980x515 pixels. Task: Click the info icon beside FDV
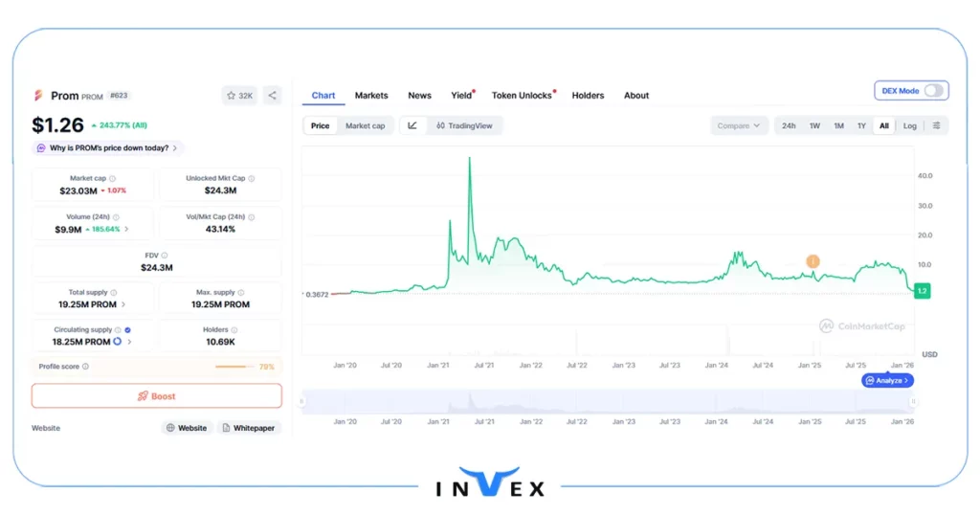click(165, 256)
